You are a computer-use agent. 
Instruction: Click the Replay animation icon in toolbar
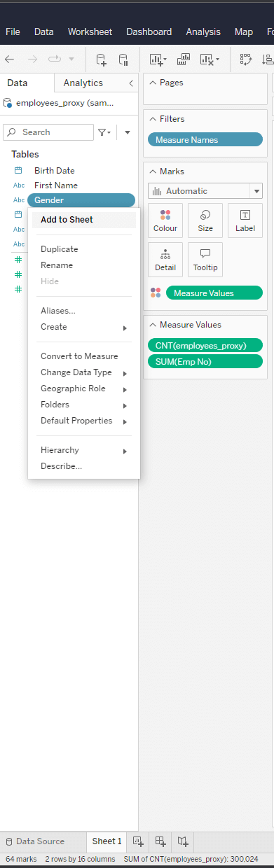point(55,59)
